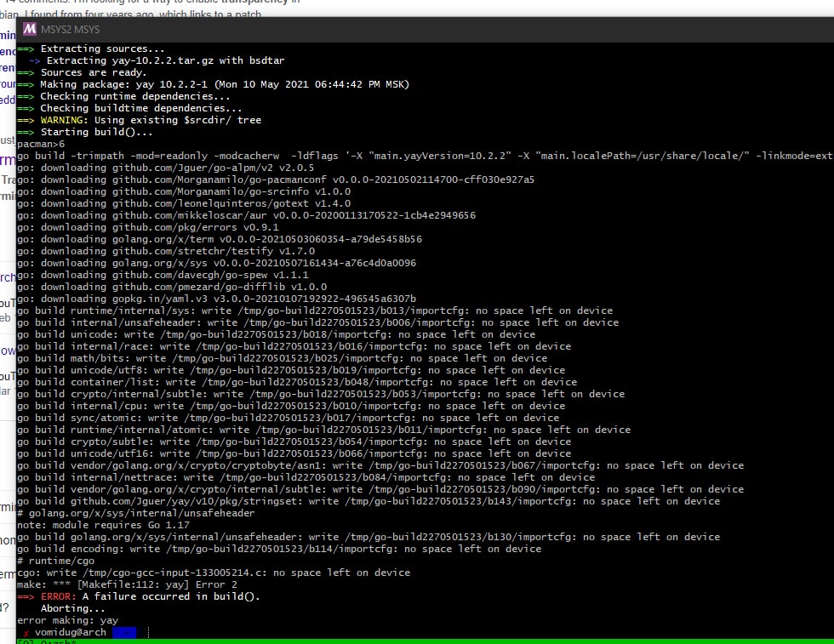
Task: Click the 'cgo-gcc-input-133005214.c' error line
Action: click(x=214, y=573)
